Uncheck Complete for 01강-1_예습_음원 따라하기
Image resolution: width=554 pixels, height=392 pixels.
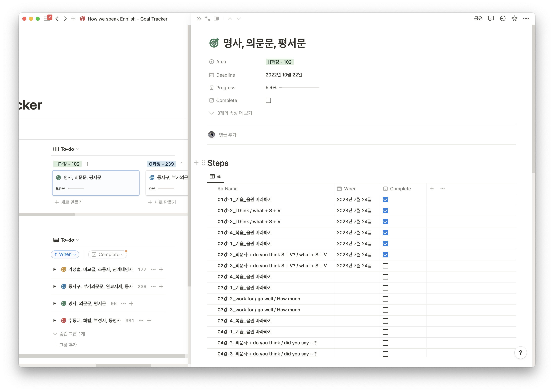385,200
